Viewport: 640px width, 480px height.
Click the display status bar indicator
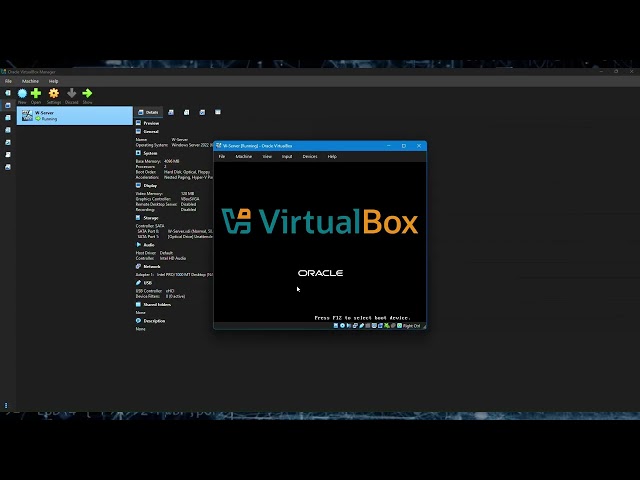tap(374, 326)
